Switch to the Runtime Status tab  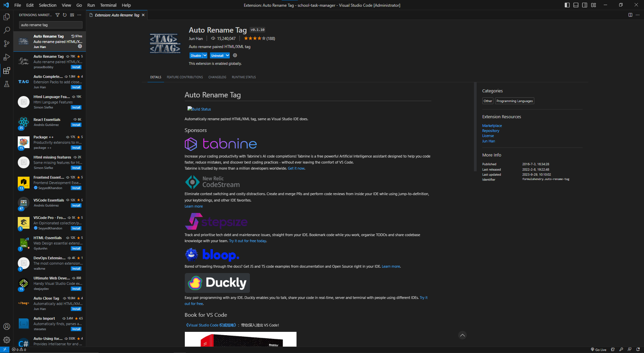point(244,77)
